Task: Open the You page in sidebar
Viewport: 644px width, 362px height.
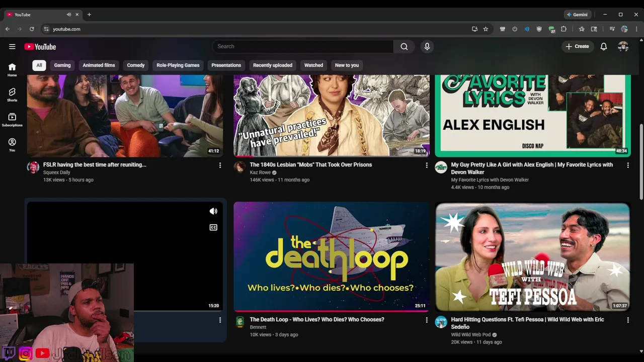Action: 12,145
